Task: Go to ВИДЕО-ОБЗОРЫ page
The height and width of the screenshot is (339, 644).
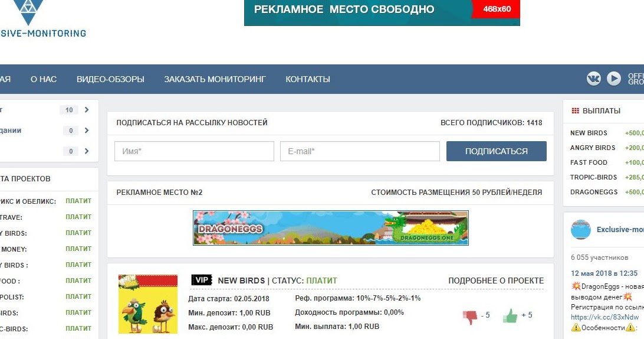Action: coord(110,79)
